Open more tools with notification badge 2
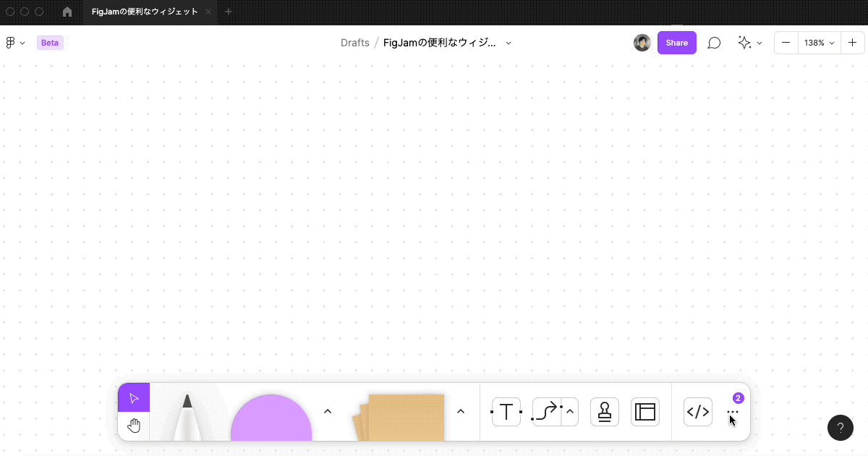Image resolution: width=868 pixels, height=456 pixels. [x=733, y=411]
